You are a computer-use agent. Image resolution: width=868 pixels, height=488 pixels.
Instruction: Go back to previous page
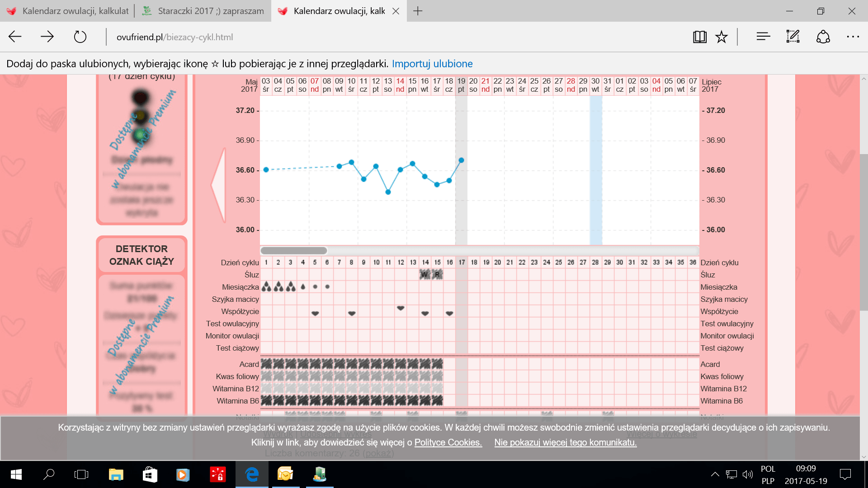(15, 37)
